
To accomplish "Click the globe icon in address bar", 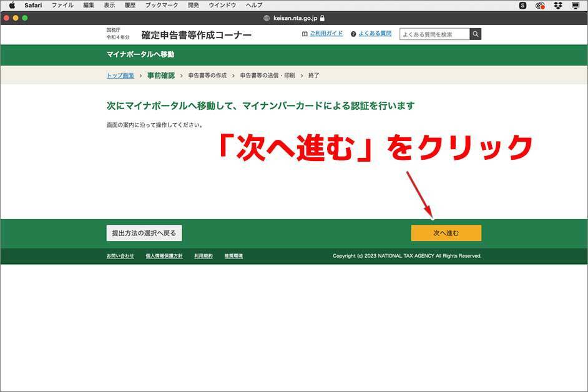I will tap(267, 18).
